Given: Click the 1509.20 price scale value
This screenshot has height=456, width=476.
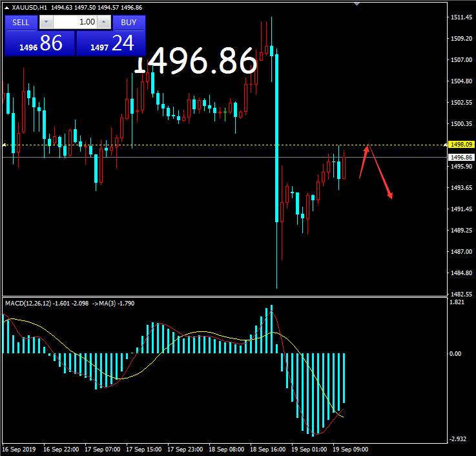Looking at the screenshot, I should point(461,39).
